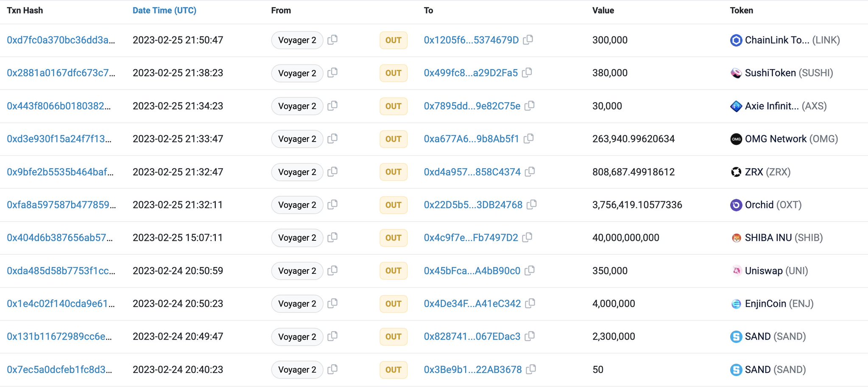
Task: Open recipient address 0x7895dd...9e82C75e
Action: pyautogui.click(x=472, y=106)
